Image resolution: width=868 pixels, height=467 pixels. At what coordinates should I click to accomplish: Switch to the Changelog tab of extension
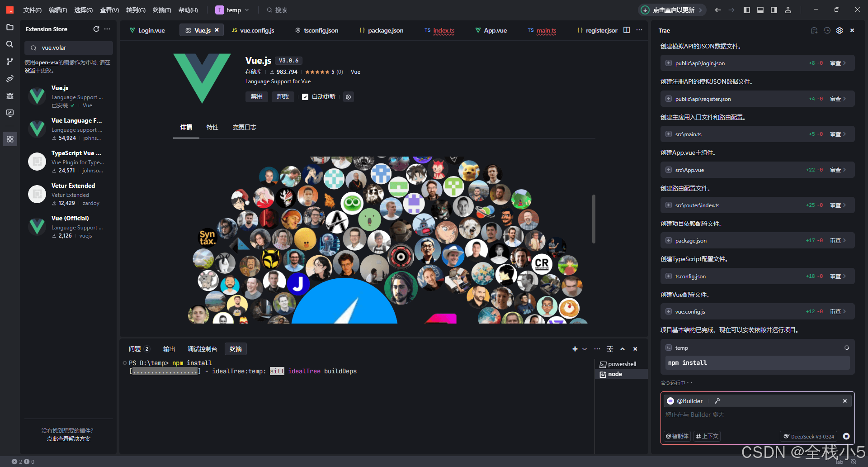point(244,128)
